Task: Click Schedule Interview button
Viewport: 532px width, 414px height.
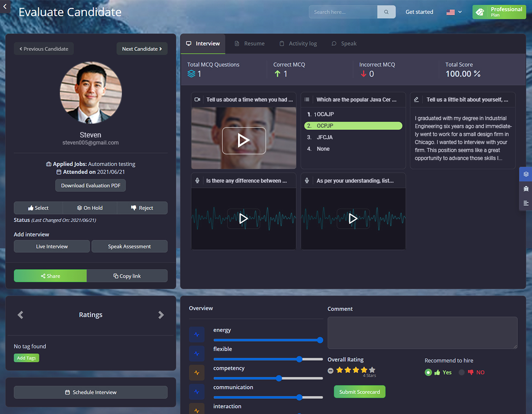Action: [x=90, y=392]
